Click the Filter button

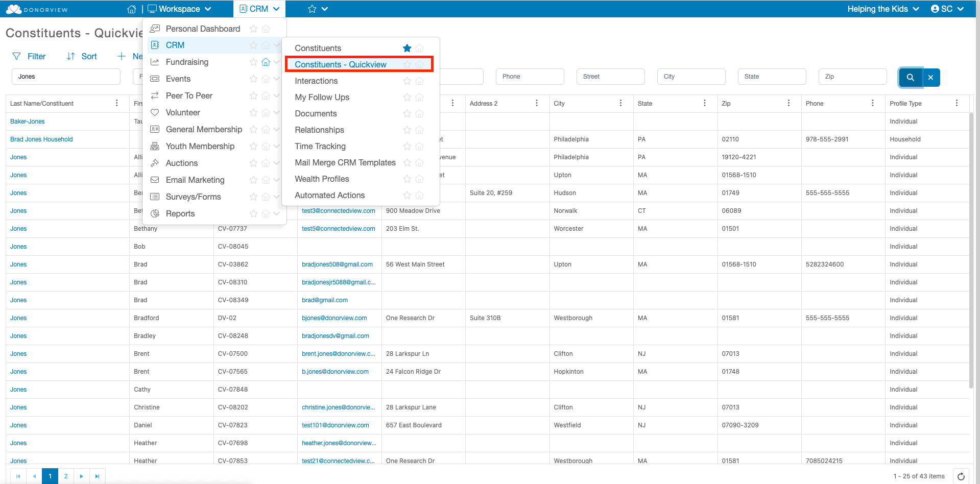coord(29,57)
